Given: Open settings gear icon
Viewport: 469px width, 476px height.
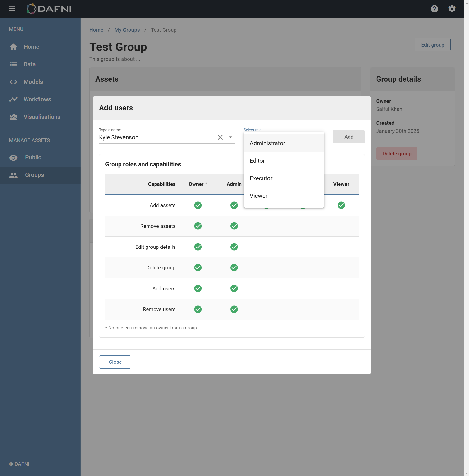Looking at the screenshot, I should (451, 9).
